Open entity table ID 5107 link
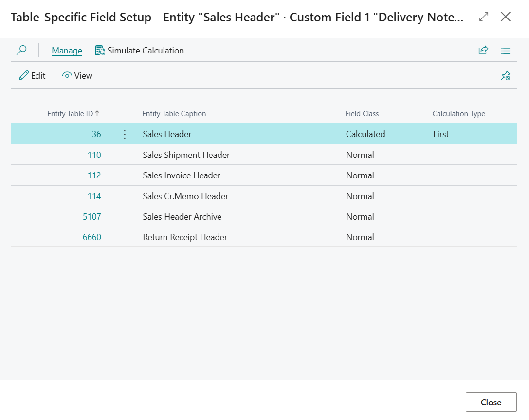Image resolution: width=529 pixels, height=420 pixels. pyautogui.click(x=92, y=217)
